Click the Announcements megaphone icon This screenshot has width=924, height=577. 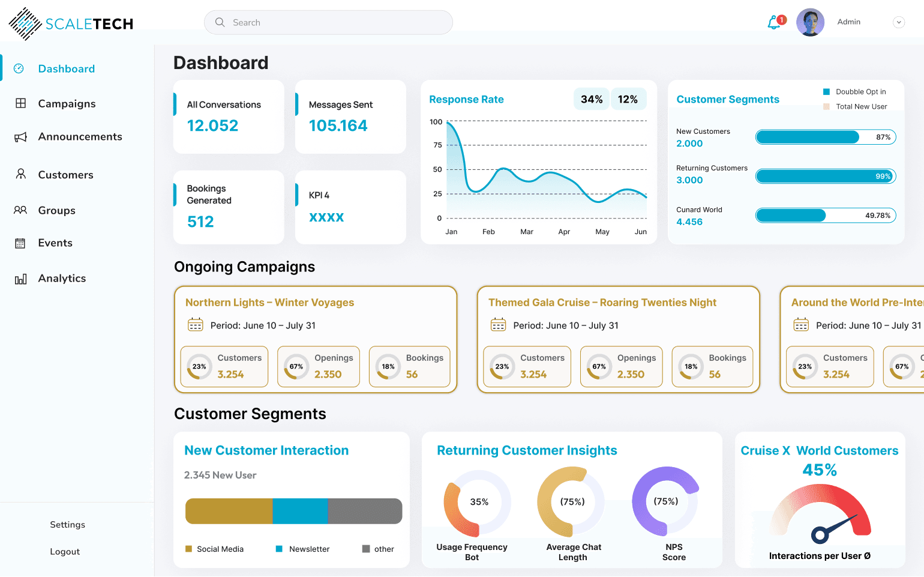pyautogui.click(x=20, y=137)
